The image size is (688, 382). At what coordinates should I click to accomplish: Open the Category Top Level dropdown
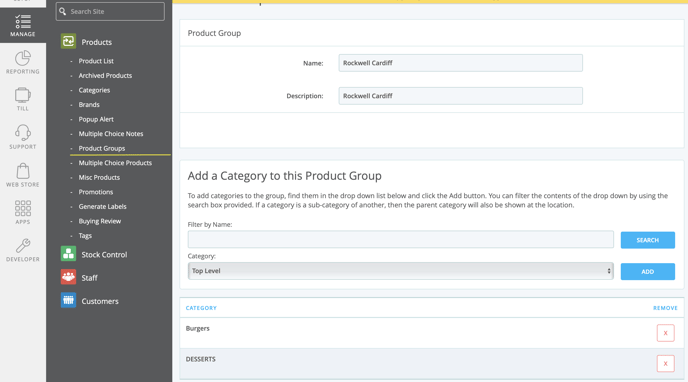[x=401, y=271]
